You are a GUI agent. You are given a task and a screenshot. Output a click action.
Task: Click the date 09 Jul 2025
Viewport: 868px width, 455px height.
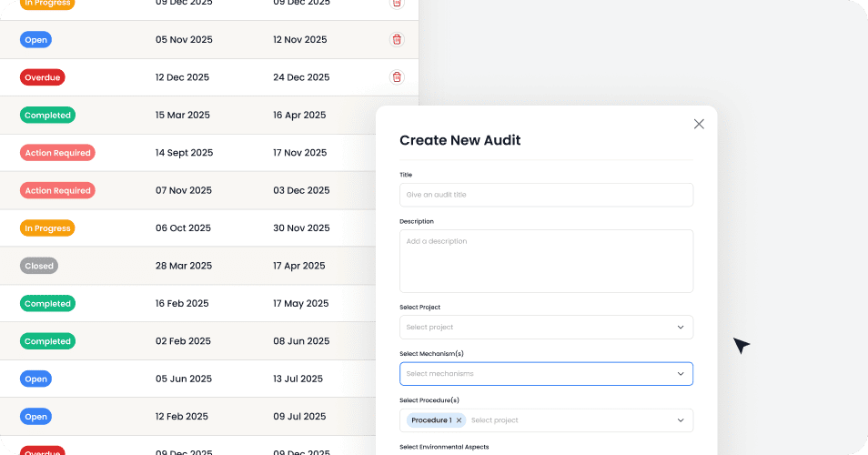pyautogui.click(x=299, y=416)
